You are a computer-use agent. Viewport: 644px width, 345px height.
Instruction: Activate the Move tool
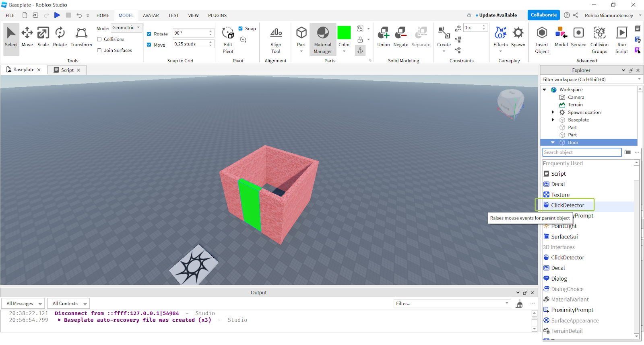(x=27, y=37)
